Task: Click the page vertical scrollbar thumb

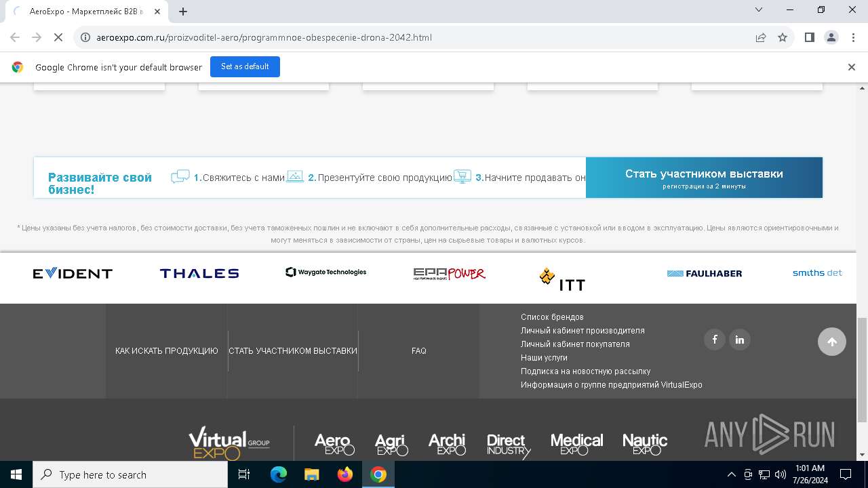Action: click(862, 369)
